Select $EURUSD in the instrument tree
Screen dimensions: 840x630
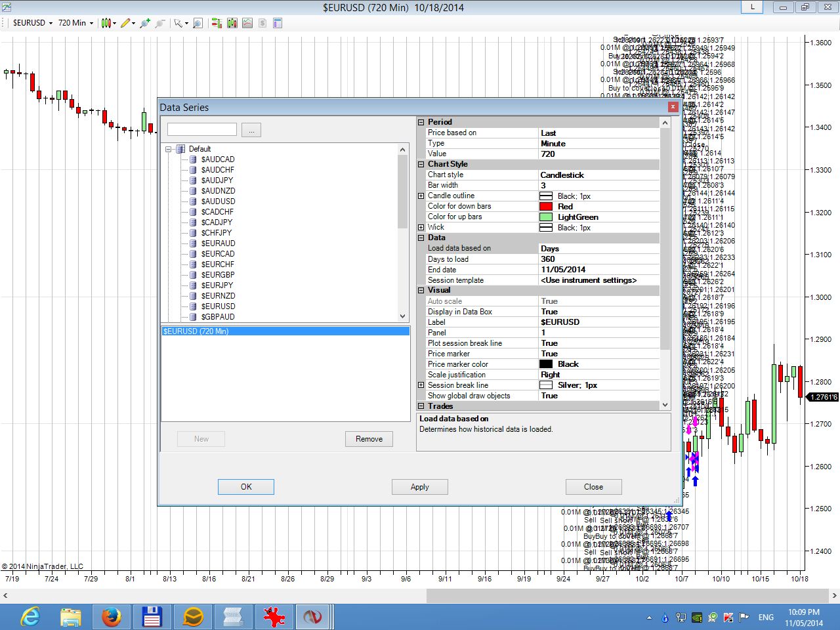pos(218,306)
